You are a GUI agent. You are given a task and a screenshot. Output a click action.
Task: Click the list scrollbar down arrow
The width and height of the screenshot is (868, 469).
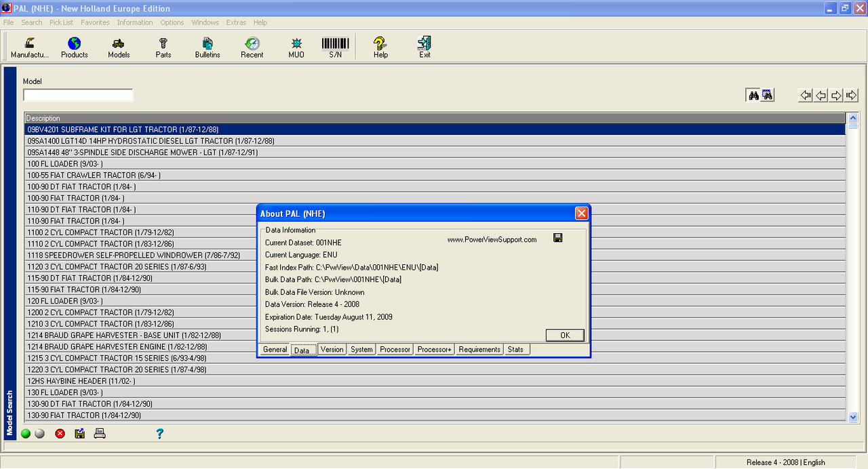pos(853,417)
